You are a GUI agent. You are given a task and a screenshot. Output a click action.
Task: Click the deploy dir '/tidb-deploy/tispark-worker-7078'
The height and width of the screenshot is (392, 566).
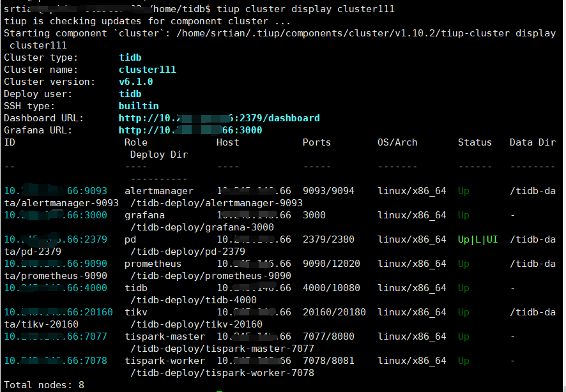tap(222, 373)
